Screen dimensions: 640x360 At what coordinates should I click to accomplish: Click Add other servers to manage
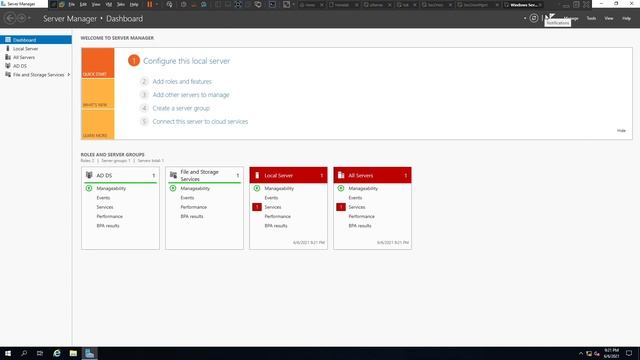point(191,95)
